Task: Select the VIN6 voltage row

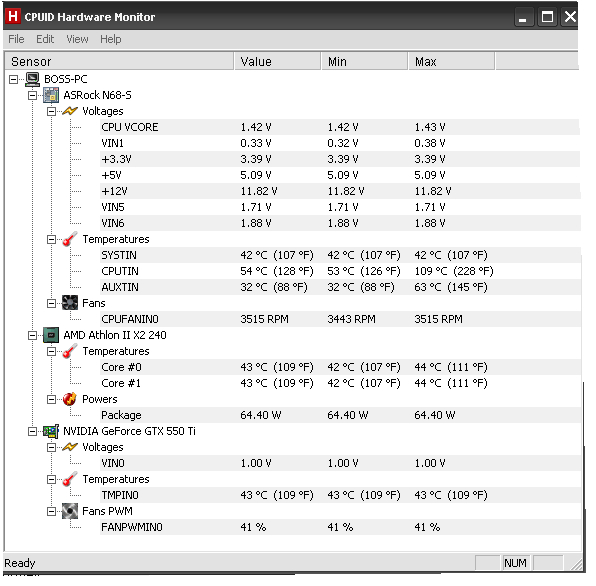Action: point(340,223)
